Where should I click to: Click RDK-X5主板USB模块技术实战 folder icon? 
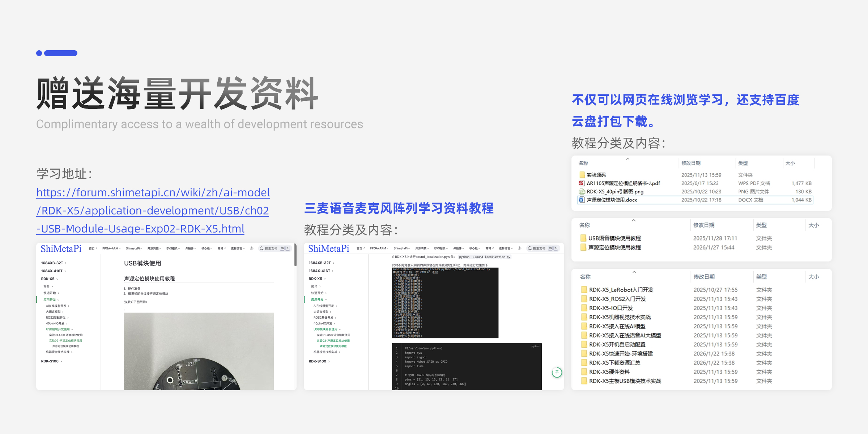point(584,381)
